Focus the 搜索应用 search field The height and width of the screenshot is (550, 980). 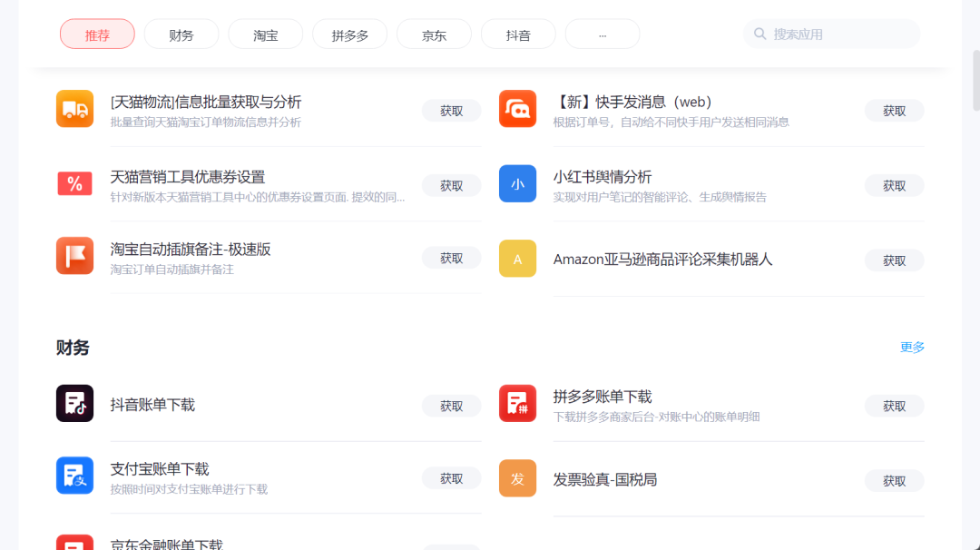pyautogui.click(x=832, y=34)
